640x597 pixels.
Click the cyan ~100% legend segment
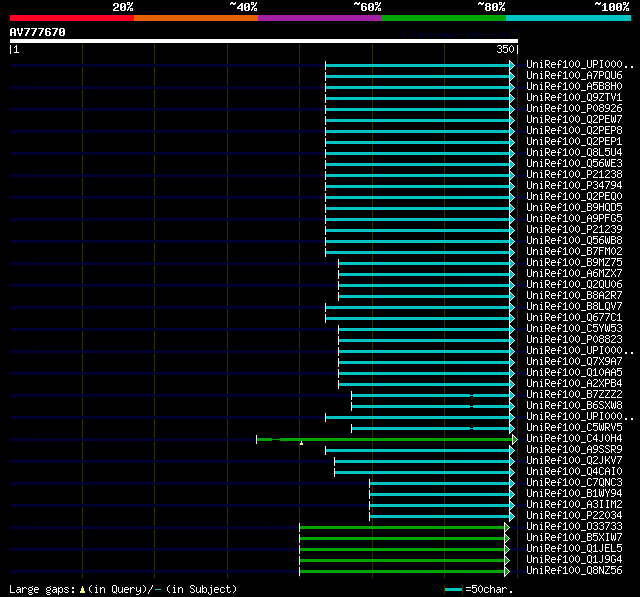pos(569,18)
